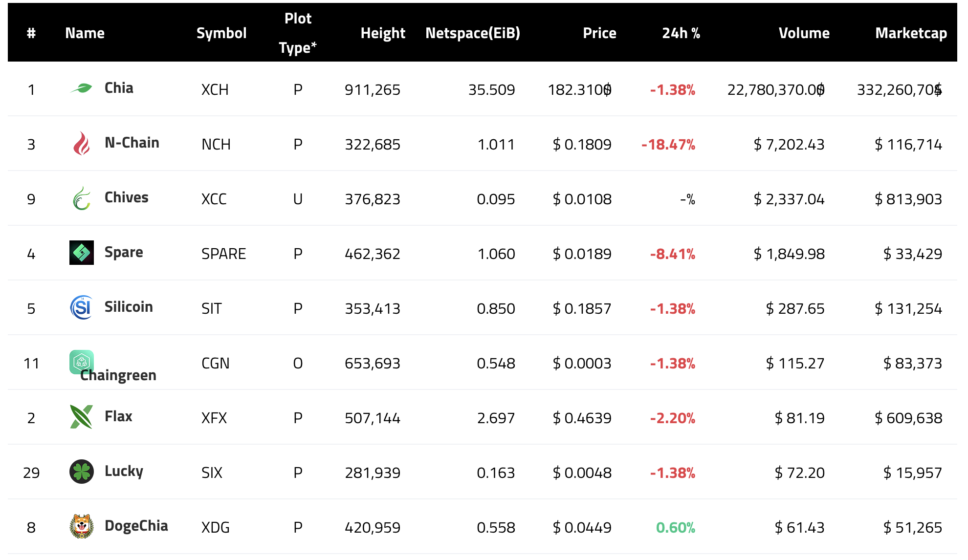This screenshot has height=560, width=968.
Task: Click the Flax green leaves icon
Action: [x=81, y=417]
